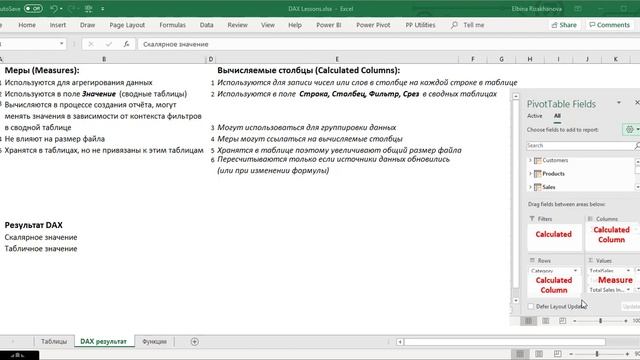
Task: Open the Name Box dropdown arrow
Action: 61,44
